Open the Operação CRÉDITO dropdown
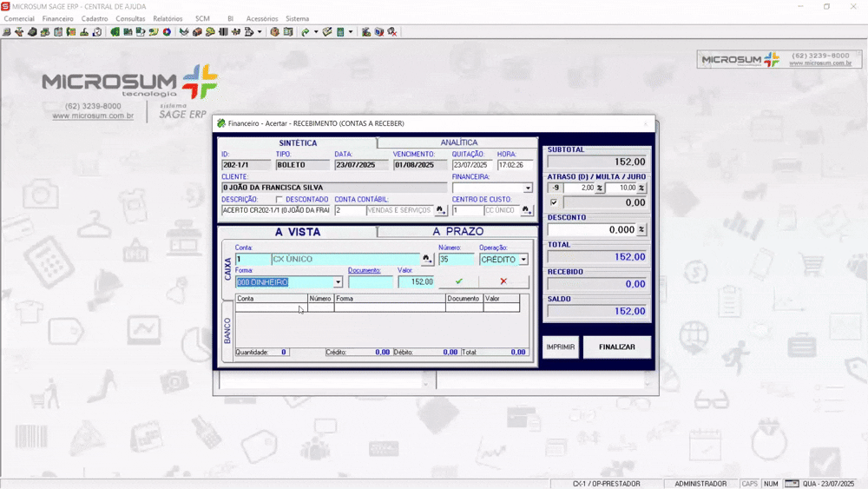Viewport: 868px width, 489px height. 523,260
